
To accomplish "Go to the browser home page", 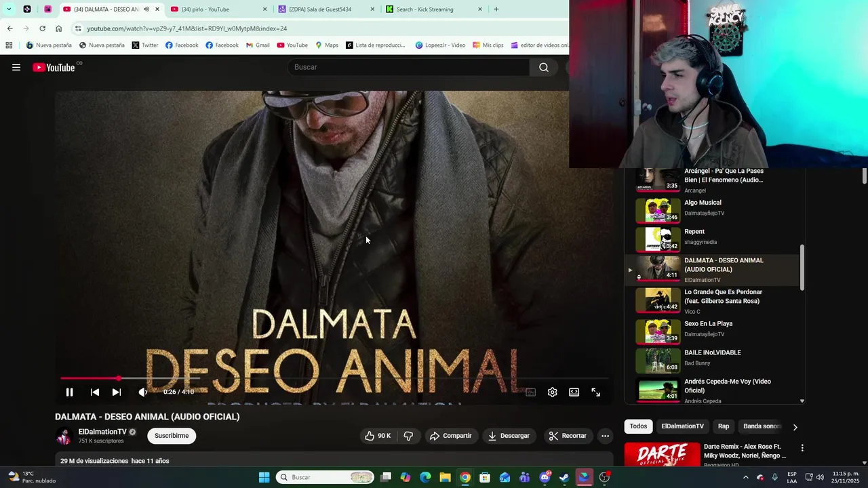I will click(58, 28).
